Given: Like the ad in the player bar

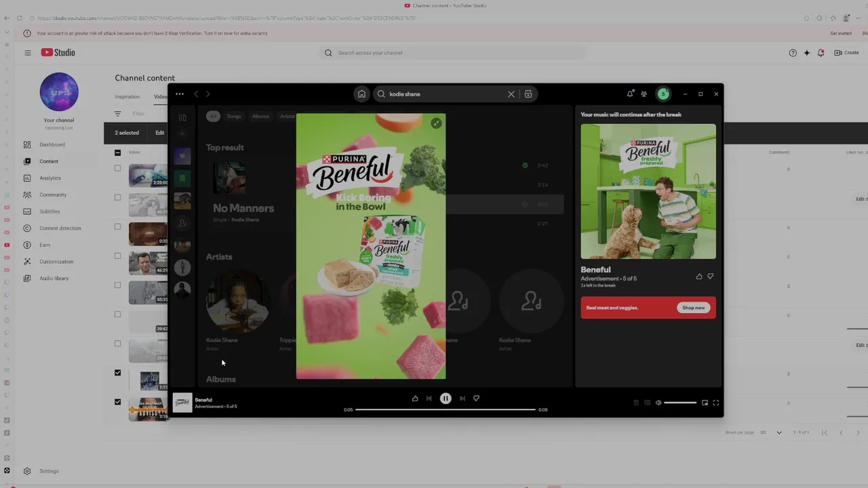Looking at the screenshot, I should (415, 399).
